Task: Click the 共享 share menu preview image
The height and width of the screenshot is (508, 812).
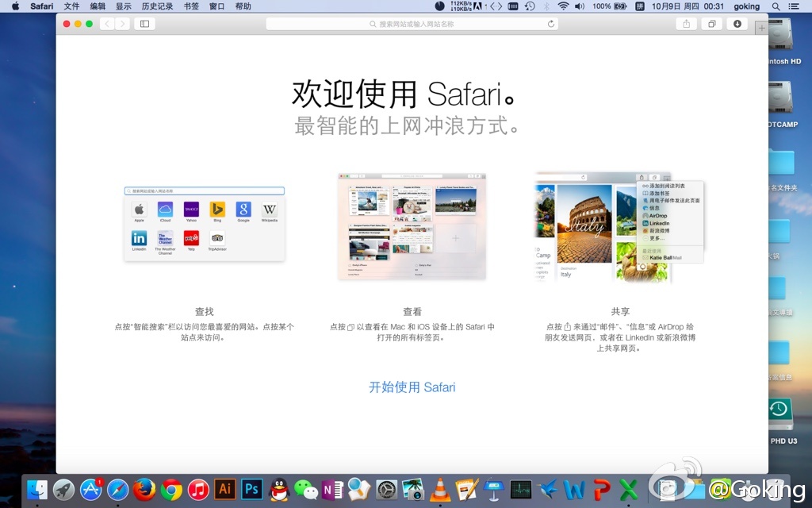Action: (619, 227)
